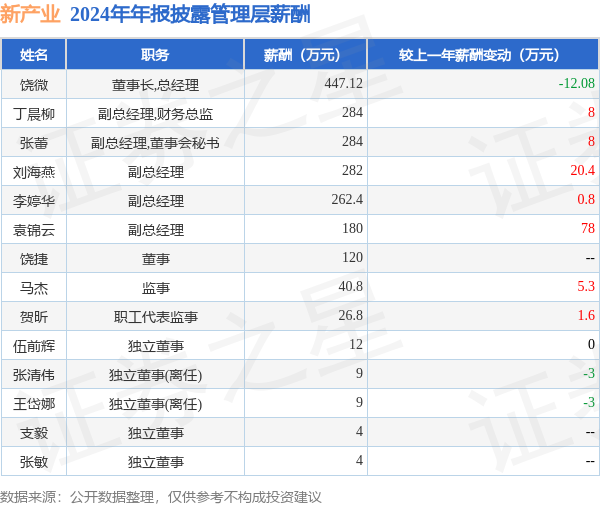Select the 职务 column header

(x=155, y=55)
